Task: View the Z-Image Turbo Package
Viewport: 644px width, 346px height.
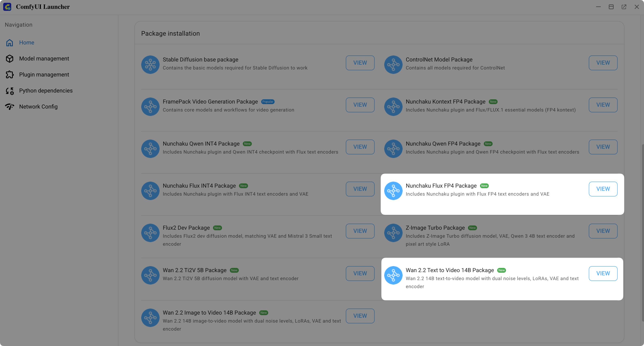Action: 603,231
